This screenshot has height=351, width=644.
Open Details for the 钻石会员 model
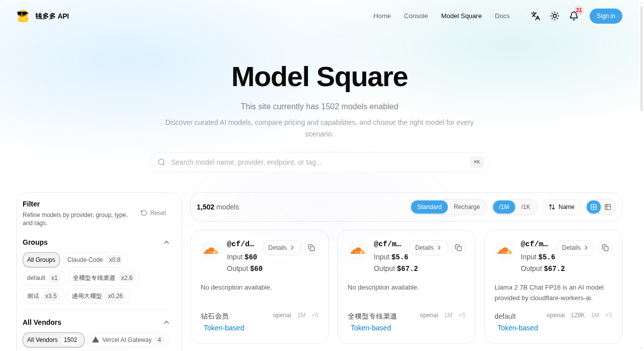tap(282, 248)
